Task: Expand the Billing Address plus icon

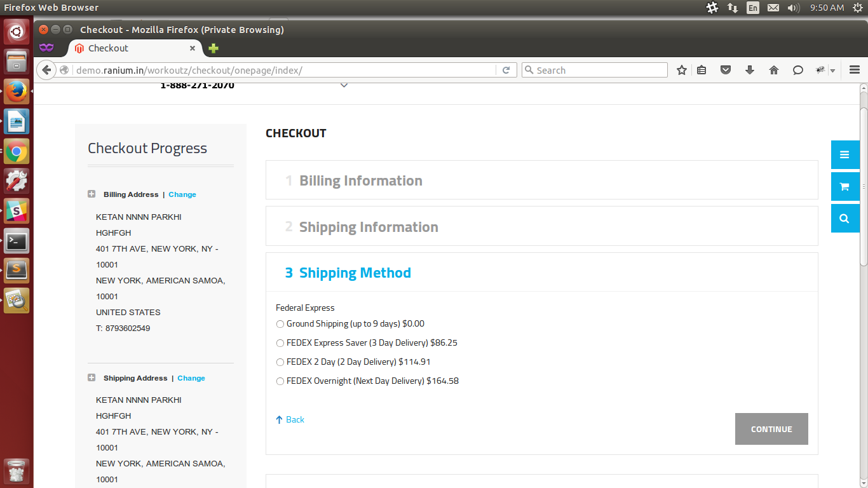Action: pyautogui.click(x=92, y=194)
